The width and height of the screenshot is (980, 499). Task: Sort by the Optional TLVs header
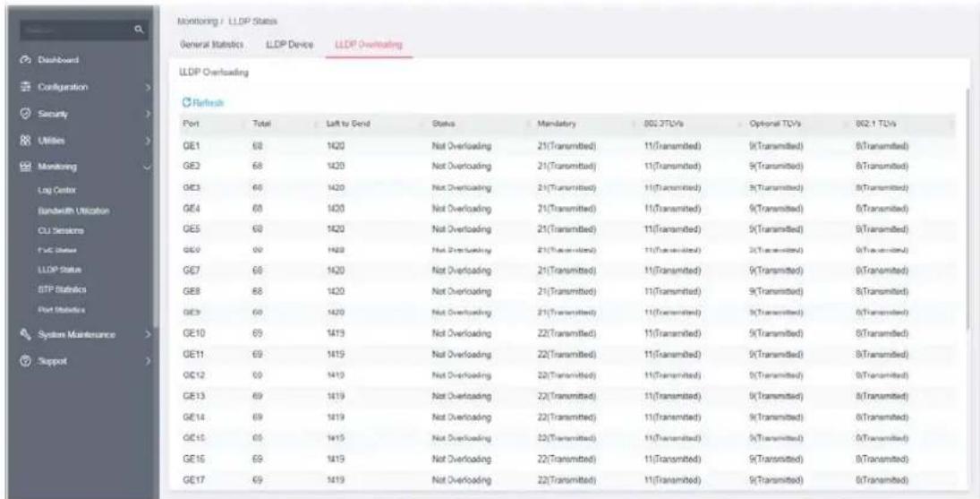[773, 124]
